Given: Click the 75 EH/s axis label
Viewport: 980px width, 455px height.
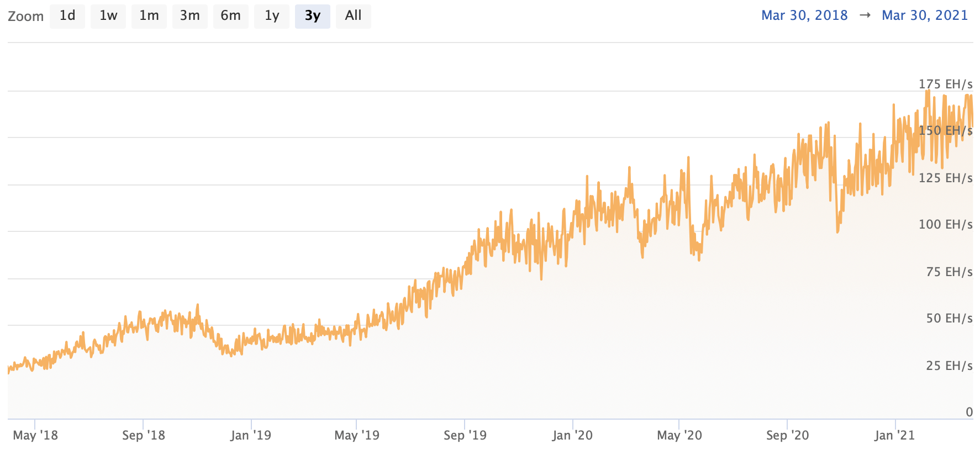Looking at the screenshot, I should click(x=949, y=272).
